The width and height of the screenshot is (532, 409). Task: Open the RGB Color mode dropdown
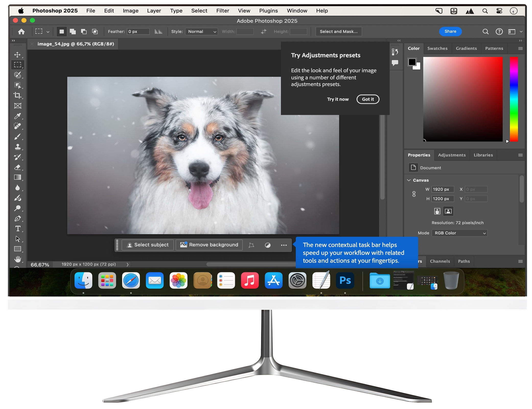click(459, 233)
